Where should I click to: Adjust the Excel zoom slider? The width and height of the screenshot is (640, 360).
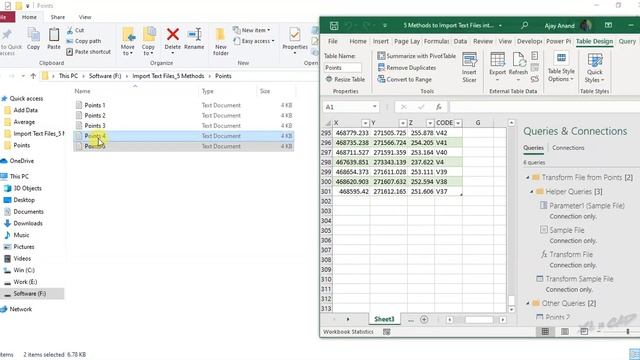pyautogui.click(x=628, y=332)
